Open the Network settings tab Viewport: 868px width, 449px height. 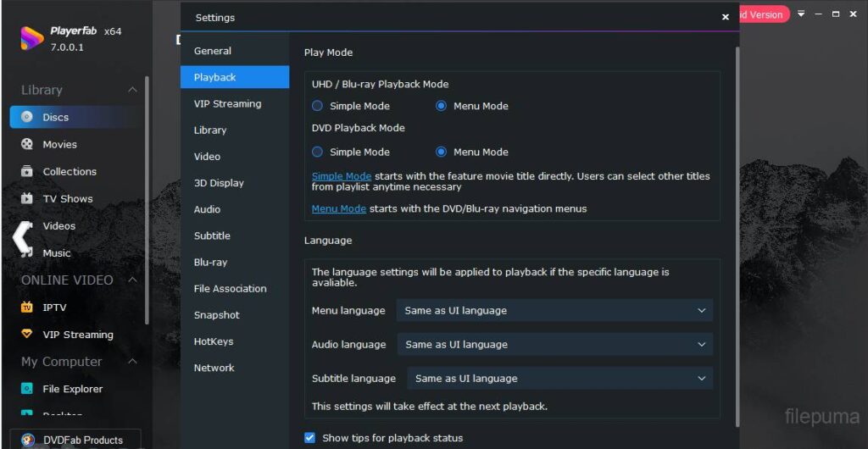(x=235, y=368)
